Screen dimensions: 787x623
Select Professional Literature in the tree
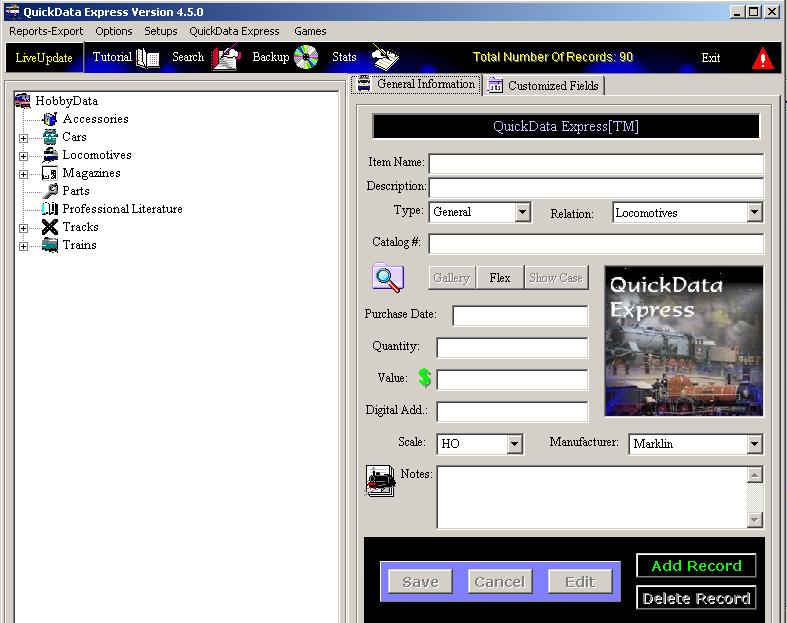point(122,209)
